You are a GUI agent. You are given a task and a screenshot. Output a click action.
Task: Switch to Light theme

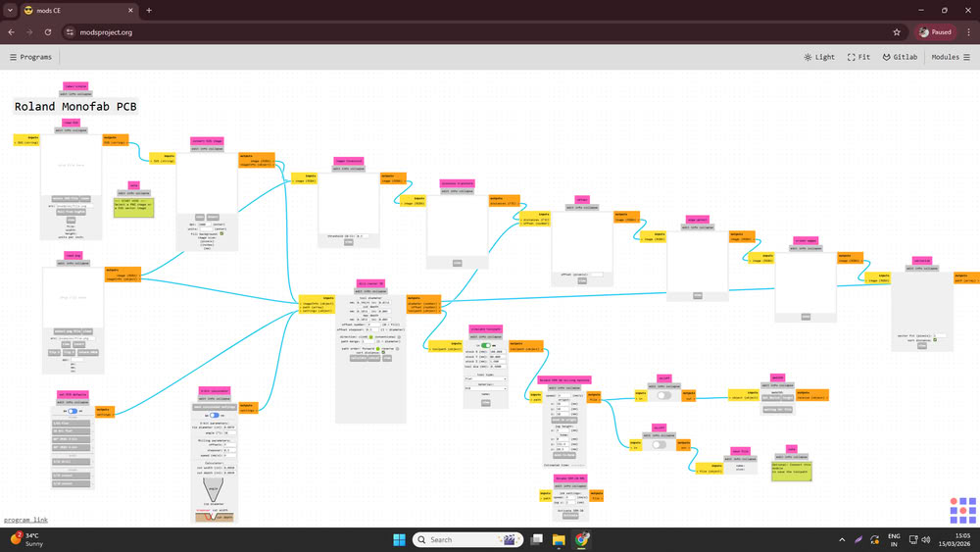point(819,57)
